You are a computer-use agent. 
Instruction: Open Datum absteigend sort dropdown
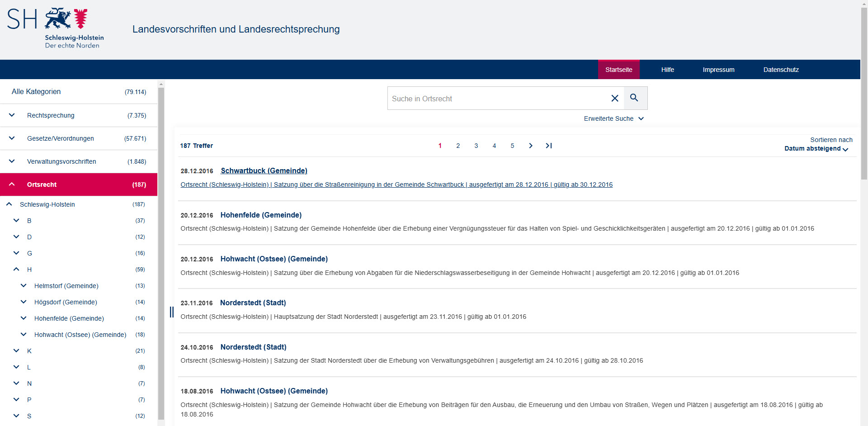pyautogui.click(x=816, y=148)
